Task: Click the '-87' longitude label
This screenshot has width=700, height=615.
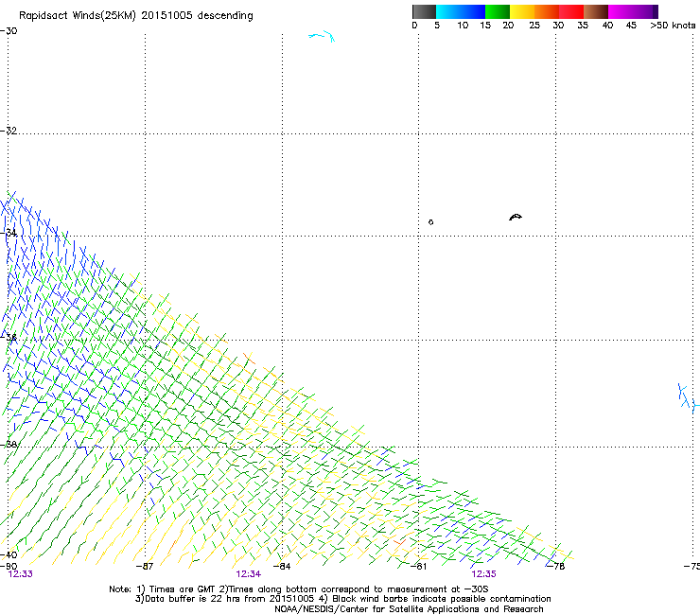Action: [x=145, y=567]
